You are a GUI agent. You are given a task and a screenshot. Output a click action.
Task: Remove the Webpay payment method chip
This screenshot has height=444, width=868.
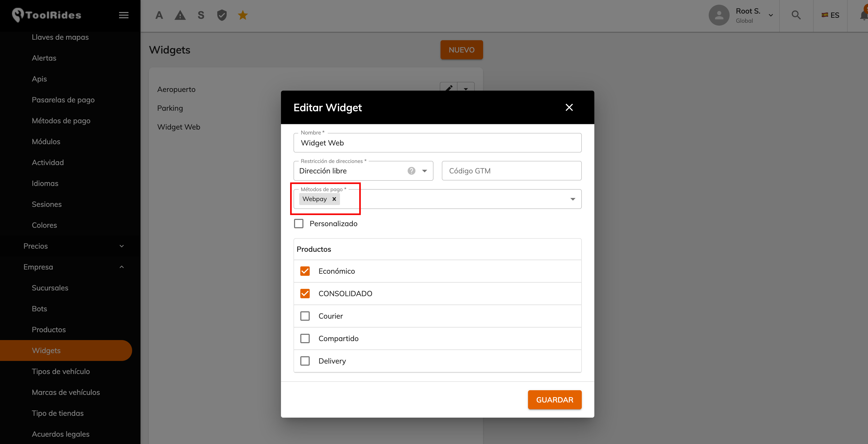click(334, 199)
